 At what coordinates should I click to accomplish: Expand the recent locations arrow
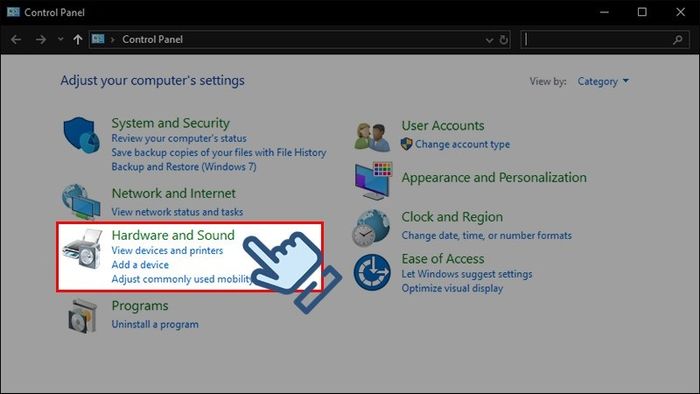[x=61, y=39]
